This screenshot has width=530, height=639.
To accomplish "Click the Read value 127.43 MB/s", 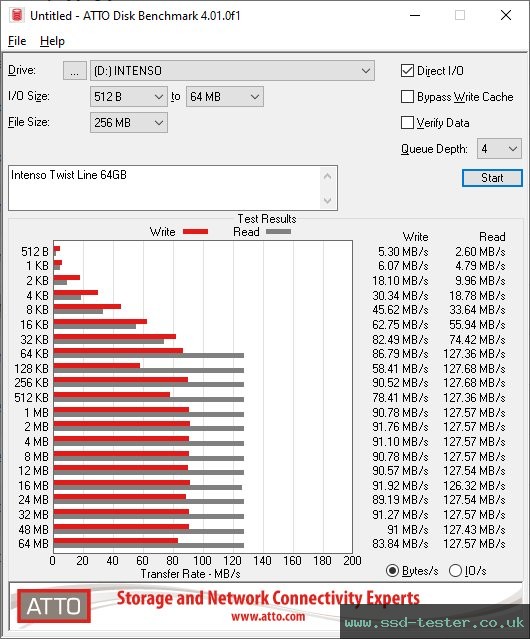I will point(474,530).
